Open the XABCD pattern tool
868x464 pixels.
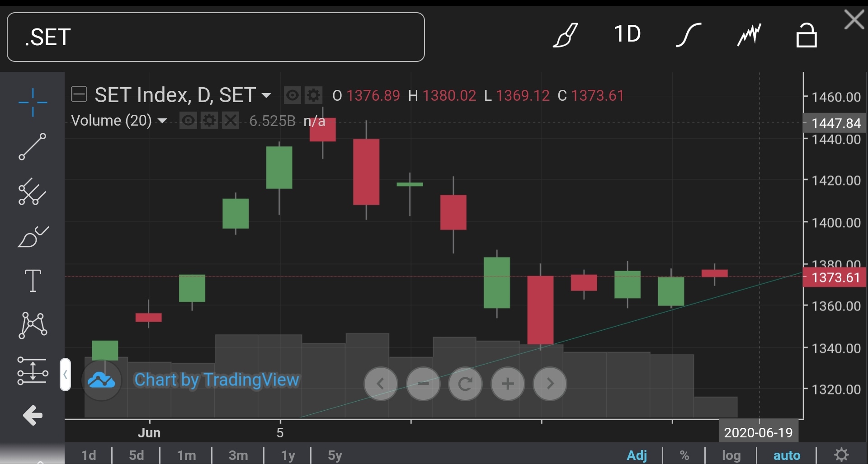pyautogui.click(x=33, y=325)
